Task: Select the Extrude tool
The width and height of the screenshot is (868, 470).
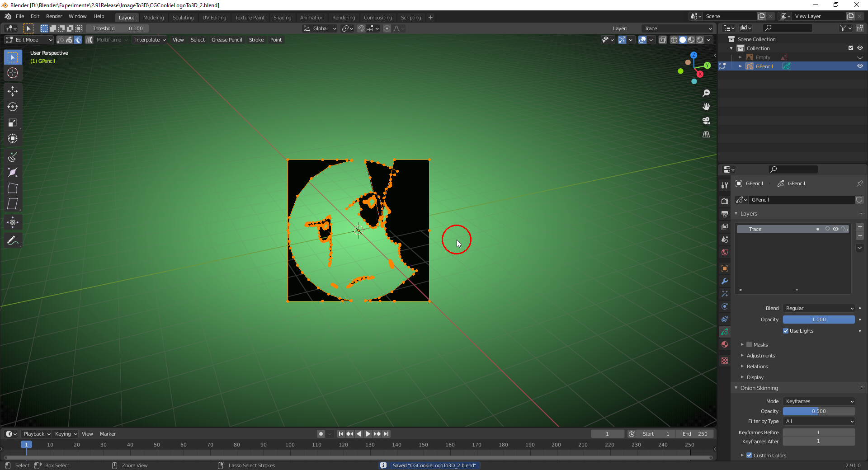Action: pyautogui.click(x=13, y=157)
